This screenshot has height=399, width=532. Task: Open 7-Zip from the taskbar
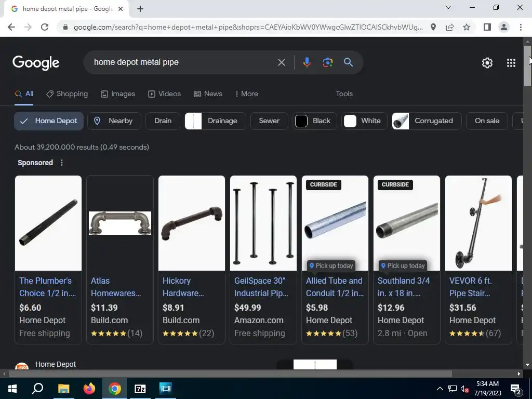[140, 389]
